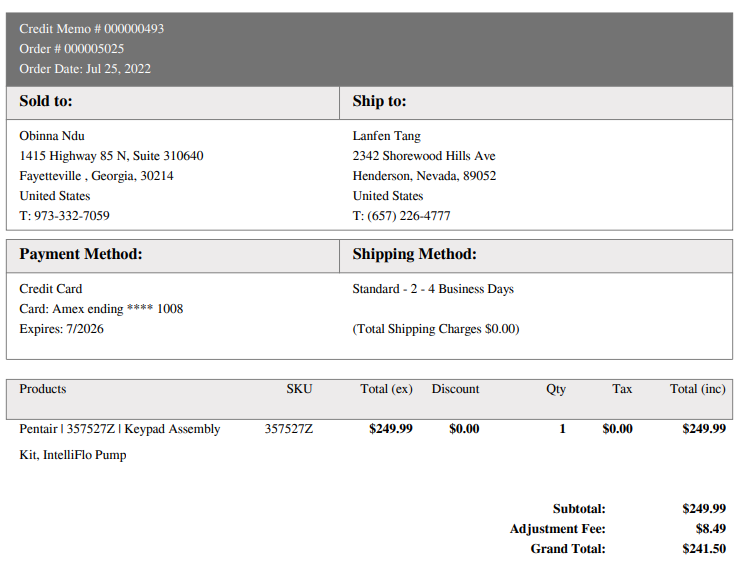Viewport: 741px width, 578px height.
Task: Click the Ship to heading
Action: tap(379, 101)
